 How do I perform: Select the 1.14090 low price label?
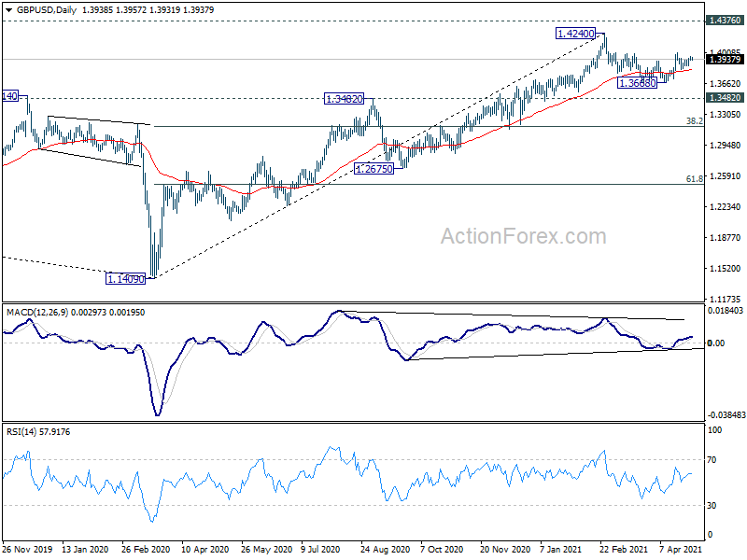125,278
